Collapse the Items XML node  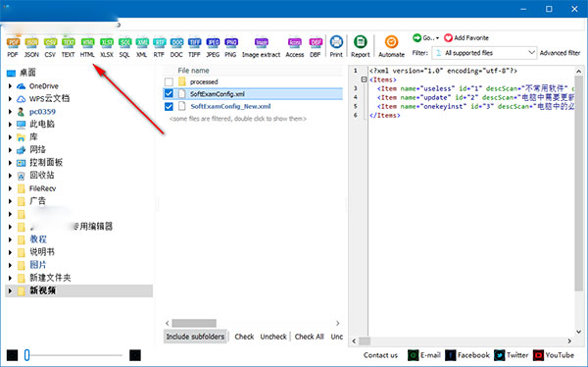pos(364,79)
